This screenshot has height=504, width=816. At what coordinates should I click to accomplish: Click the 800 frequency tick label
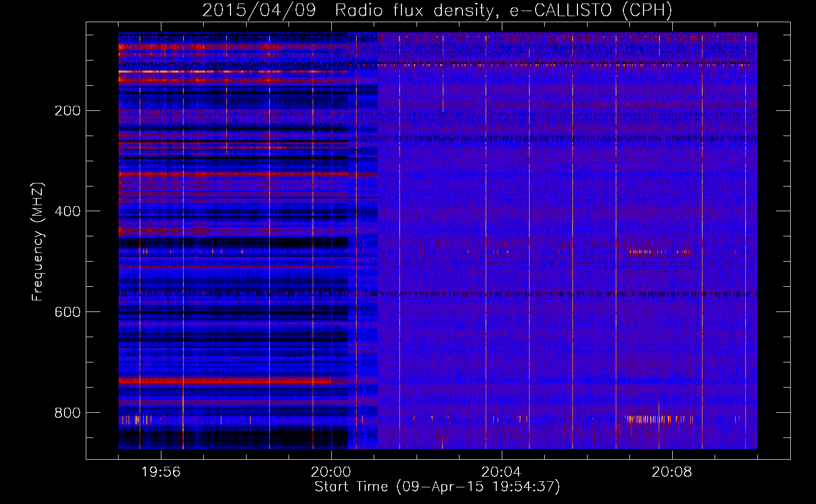[68, 413]
